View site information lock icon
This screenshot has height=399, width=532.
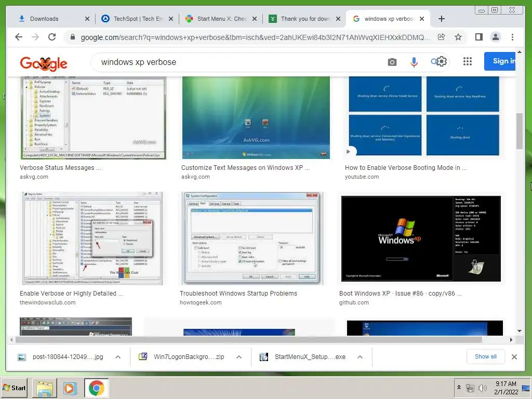[x=72, y=37]
